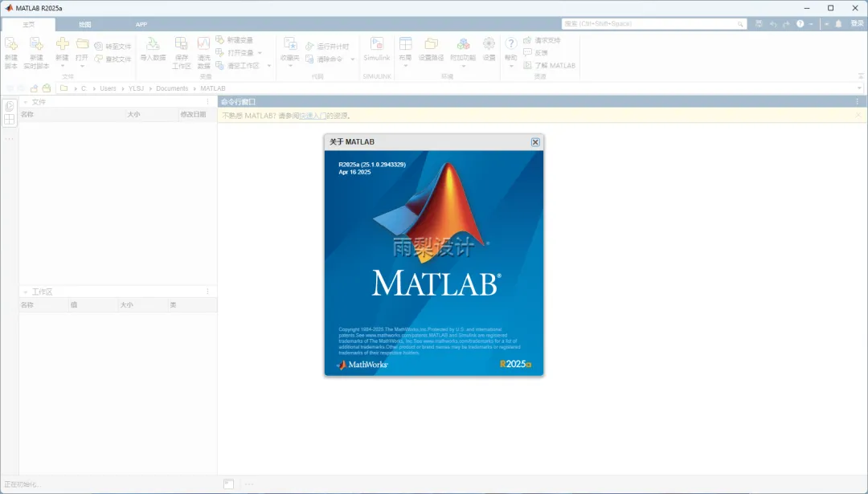Screen dimensions: 868x494
Task: Click Users in the folder breadcrumb
Action: [108, 88]
